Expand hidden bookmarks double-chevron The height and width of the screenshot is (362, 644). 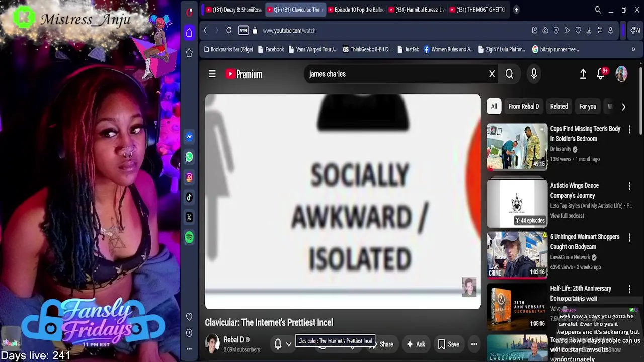tap(633, 49)
